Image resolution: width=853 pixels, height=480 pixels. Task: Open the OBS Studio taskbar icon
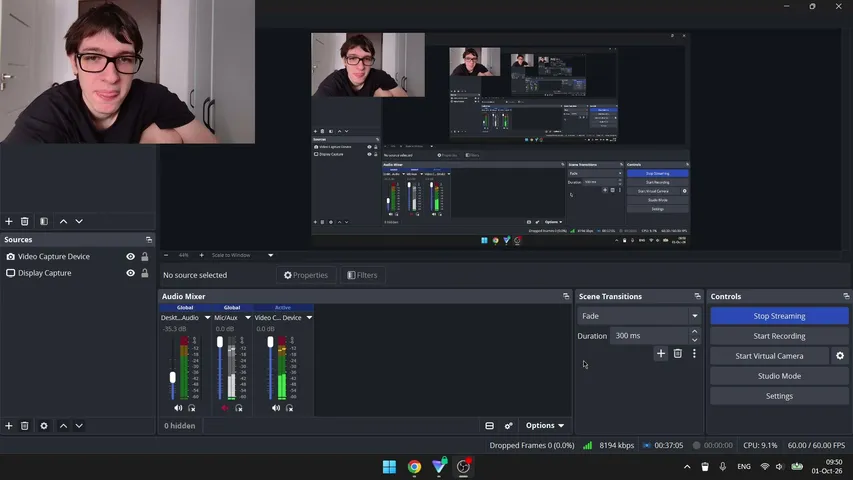(463, 467)
